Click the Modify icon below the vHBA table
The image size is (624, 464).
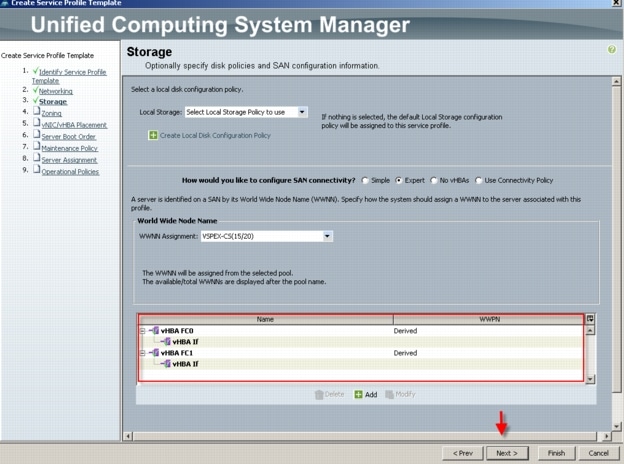coord(390,394)
